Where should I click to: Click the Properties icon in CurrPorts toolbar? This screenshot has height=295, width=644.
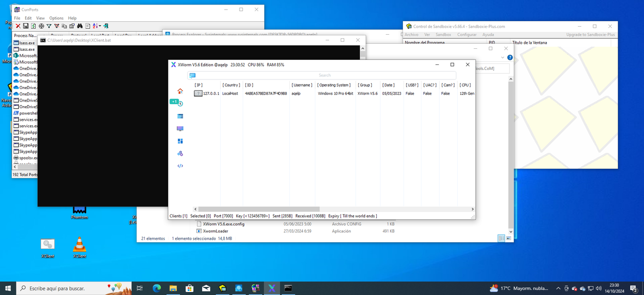click(71, 26)
